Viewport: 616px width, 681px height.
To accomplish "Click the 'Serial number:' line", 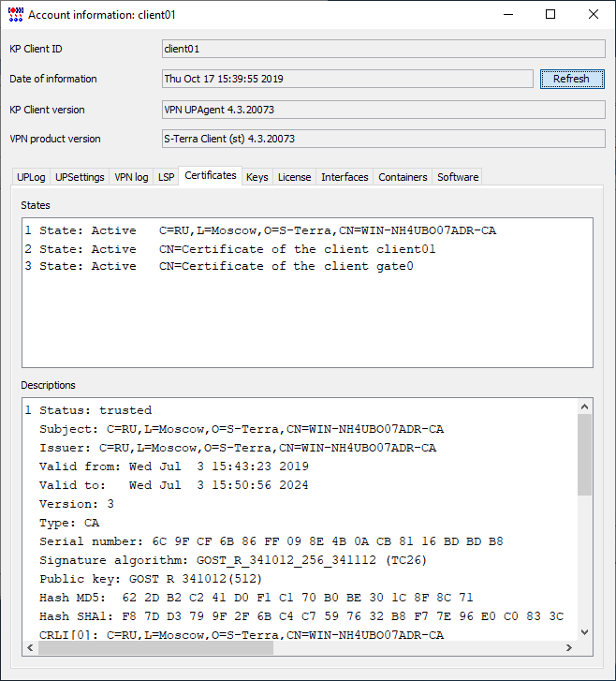I will (x=271, y=541).
